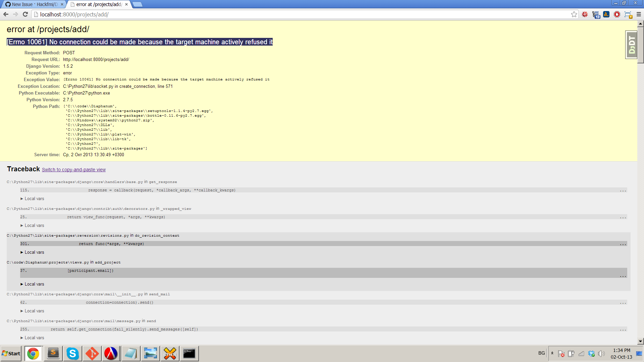
Task: Click the Request URL value
Action: click(x=96, y=60)
